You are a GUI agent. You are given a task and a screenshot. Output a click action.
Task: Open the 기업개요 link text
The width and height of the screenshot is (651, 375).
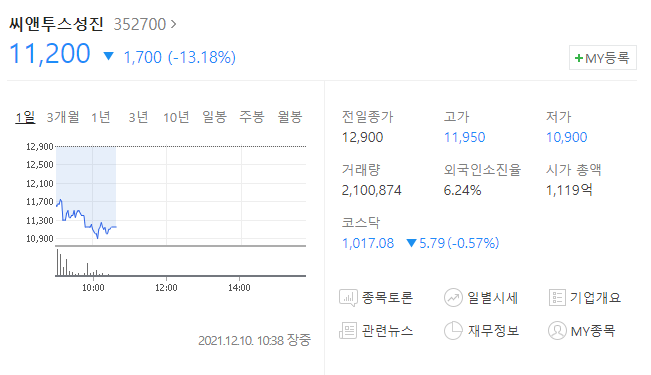click(595, 298)
